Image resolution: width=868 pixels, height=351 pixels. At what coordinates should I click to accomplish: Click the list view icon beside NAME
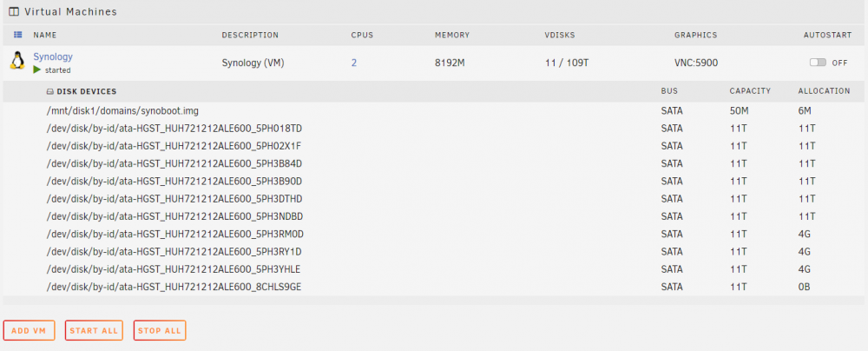click(x=17, y=35)
